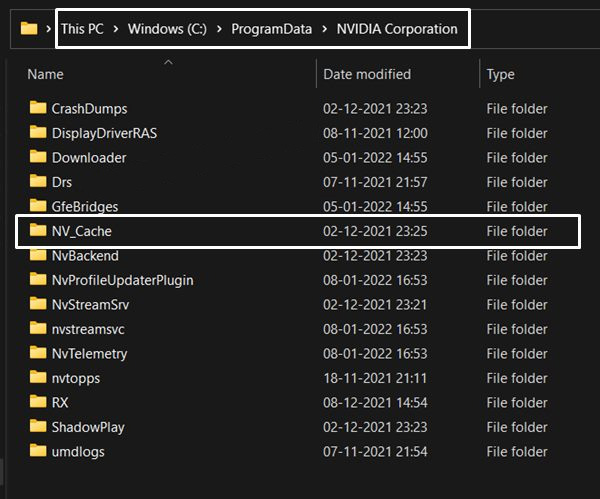The height and width of the screenshot is (499, 600).
Task: Sort by Date modified column header
Action: pyautogui.click(x=367, y=74)
